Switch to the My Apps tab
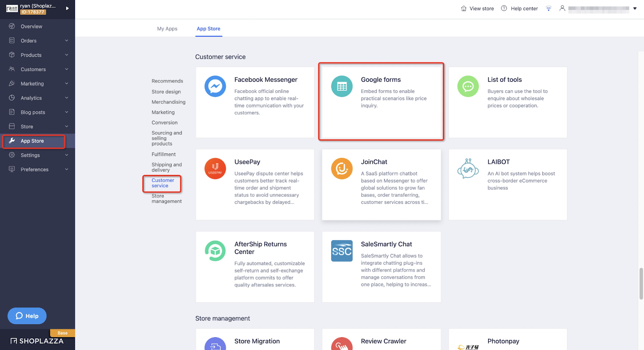The height and width of the screenshot is (350, 644). click(x=167, y=29)
